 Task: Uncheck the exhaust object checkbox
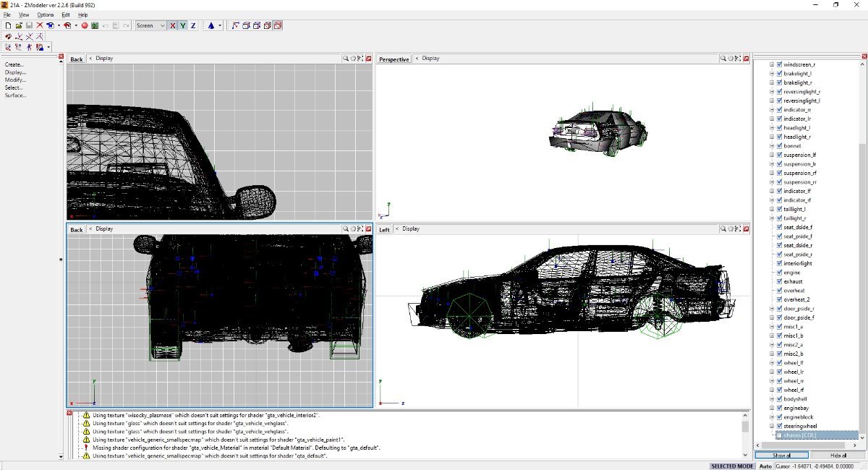coord(779,281)
